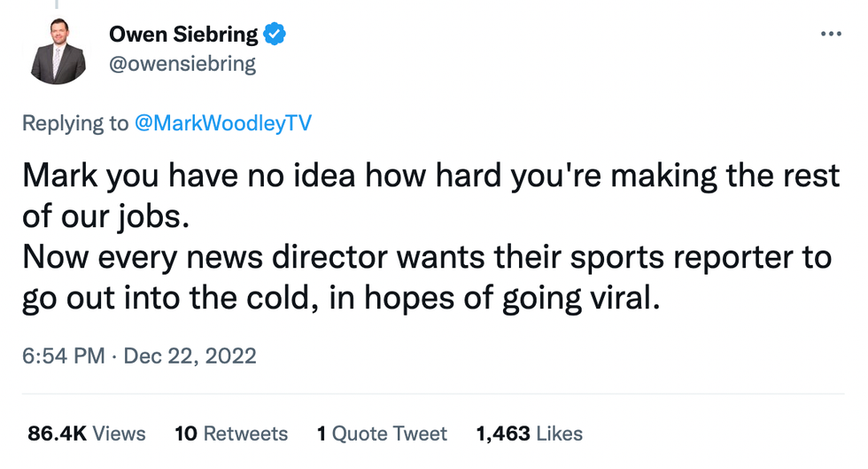868x469 pixels.
Task: Click the number 1 before Quote Tweet
Action: pyautogui.click(x=322, y=434)
